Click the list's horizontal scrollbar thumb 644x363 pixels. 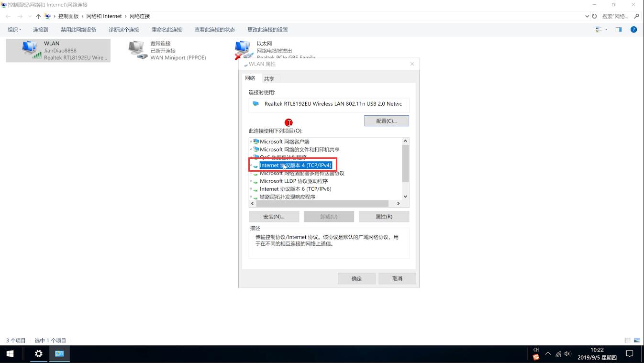click(322, 203)
